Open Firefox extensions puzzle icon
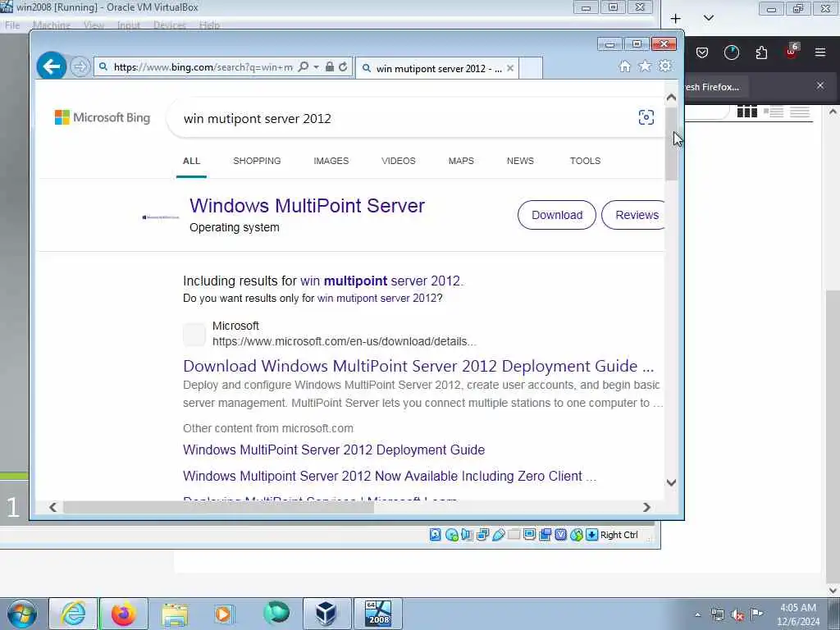The image size is (840, 630). 761,52
